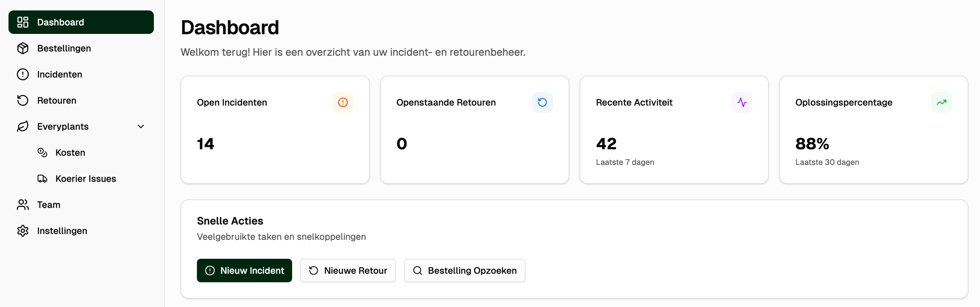Select the Dashboard grid icon in sidebar

(22, 22)
